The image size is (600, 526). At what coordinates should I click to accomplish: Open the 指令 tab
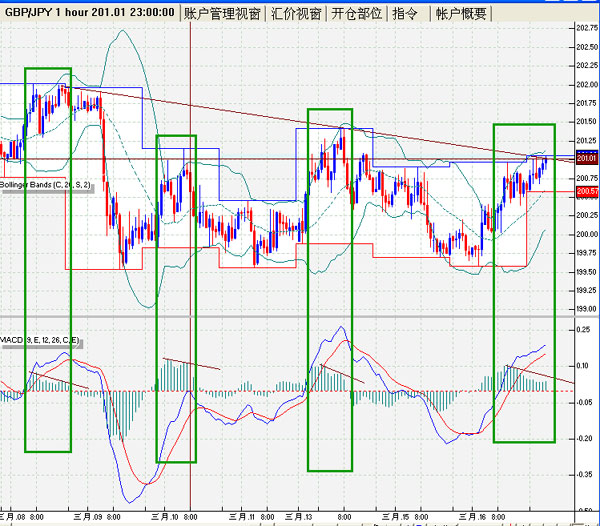click(405, 13)
